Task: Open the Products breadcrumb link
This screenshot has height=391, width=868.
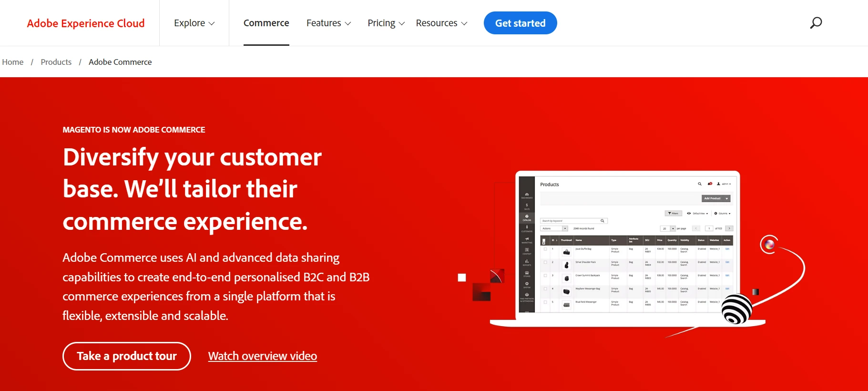Action: (56, 62)
